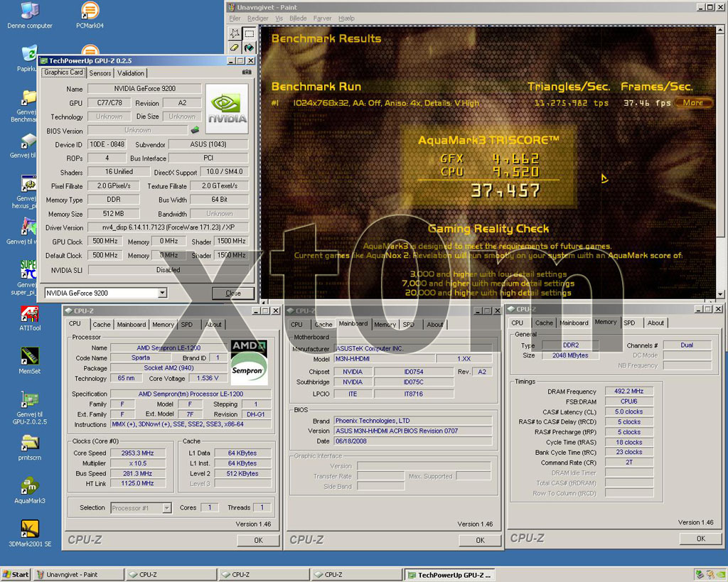Click the Driver Version field in GPU-Z
The height and width of the screenshot is (582, 728).
168,227
